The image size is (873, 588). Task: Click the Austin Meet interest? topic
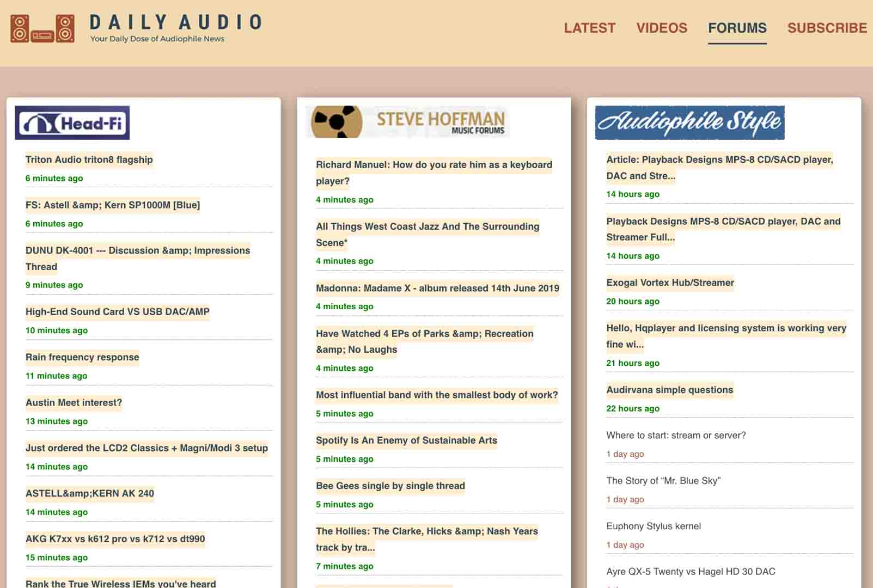(x=74, y=403)
